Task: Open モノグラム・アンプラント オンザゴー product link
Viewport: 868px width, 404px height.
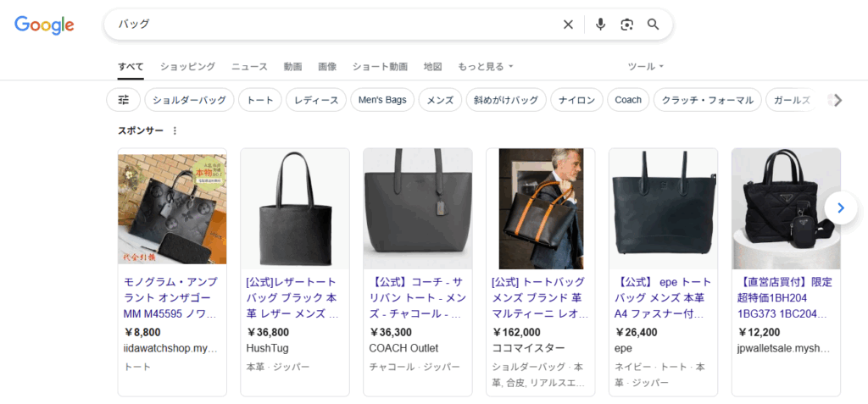Action: click(171, 298)
